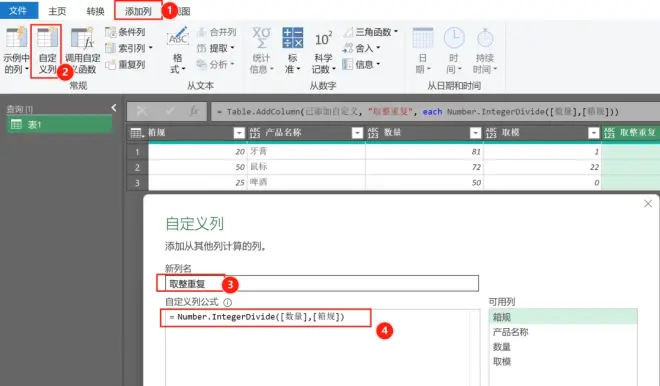This screenshot has width=660, height=386.
Task: Click the 鼠标 cell
Action: pos(306,167)
